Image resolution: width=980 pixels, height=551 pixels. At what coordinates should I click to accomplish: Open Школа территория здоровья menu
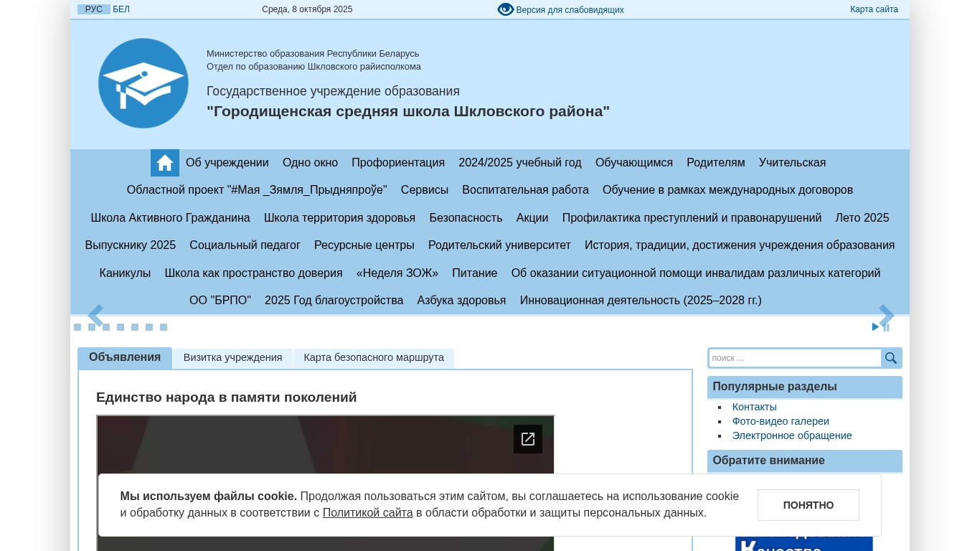click(x=340, y=218)
